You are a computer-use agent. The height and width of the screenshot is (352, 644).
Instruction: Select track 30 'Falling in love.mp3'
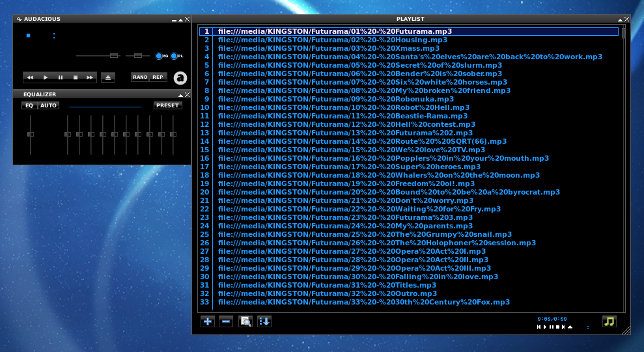click(x=409, y=277)
